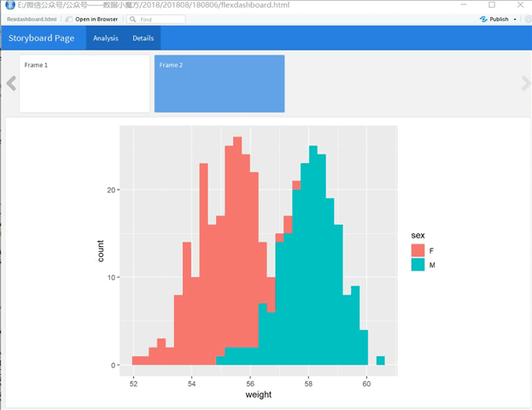Select the Frame 2 storyboard card
The width and height of the screenshot is (532, 410).
point(219,84)
